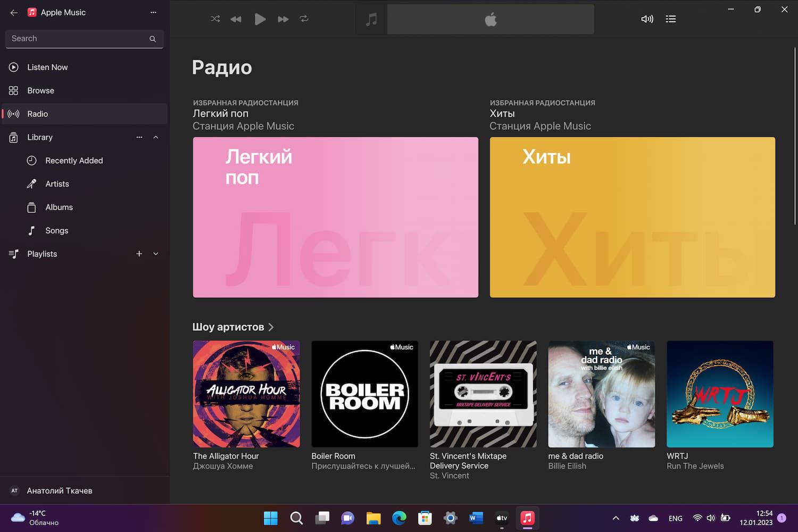
Task: Show hidden system tray icons
Action: coord(616,518)
